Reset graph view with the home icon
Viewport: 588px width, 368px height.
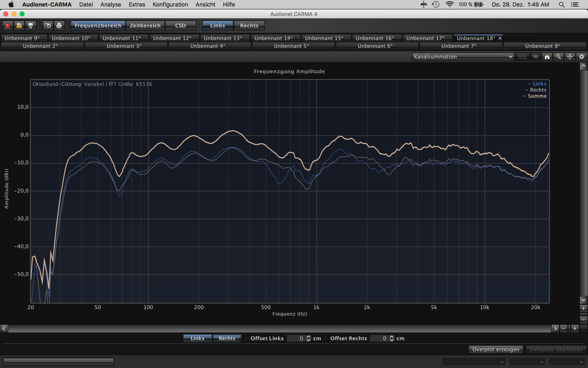tap(547, 57)
